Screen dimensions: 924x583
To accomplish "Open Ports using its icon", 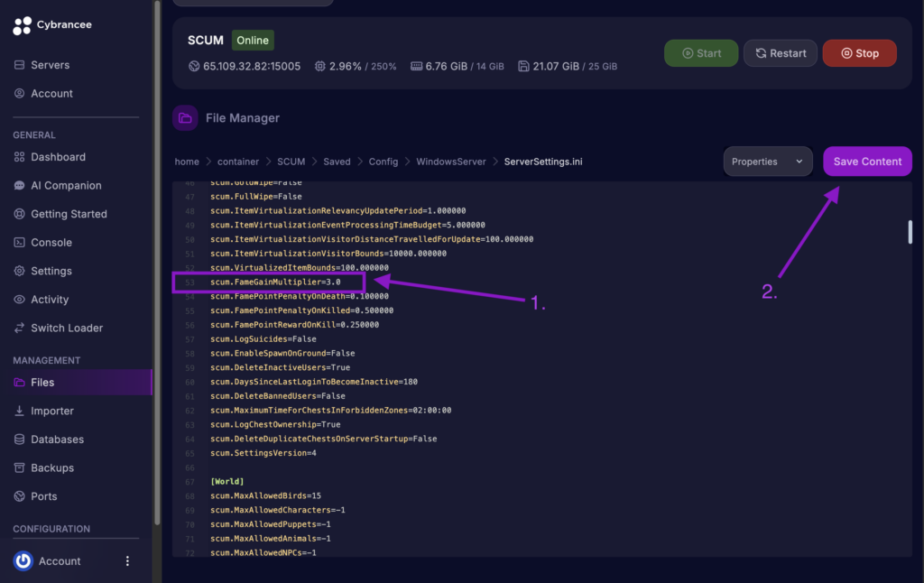I will pyautogui.click(x=20, y=495).
